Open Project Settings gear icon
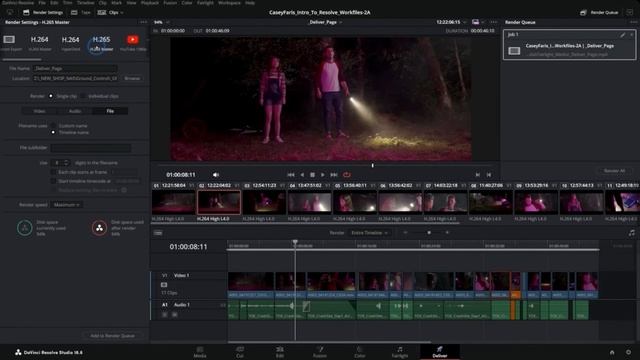 pyautogui.click(x=628, y=352)
